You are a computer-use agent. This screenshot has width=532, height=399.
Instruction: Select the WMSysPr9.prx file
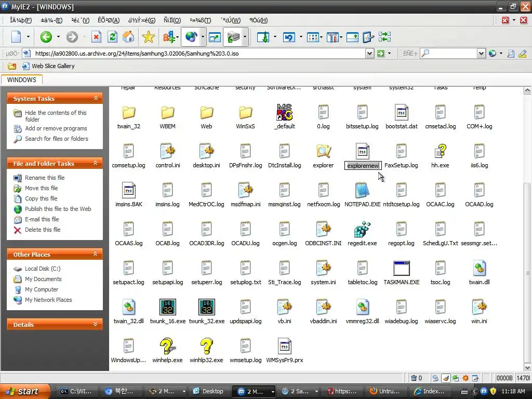(x=284, y=346)
